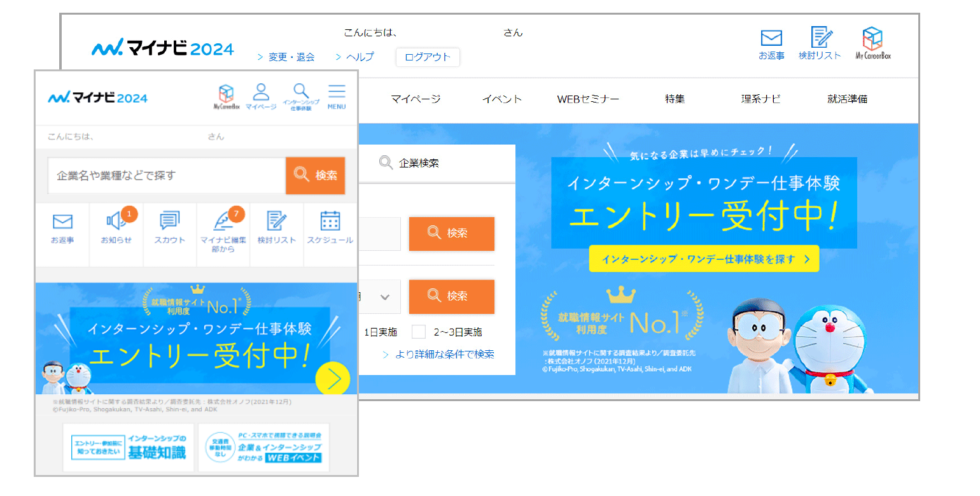Screen dimensions: 980x496
Task: Click the yellow arrow on mobile banner
Action: pyautogui.click(x=333, y=379)
